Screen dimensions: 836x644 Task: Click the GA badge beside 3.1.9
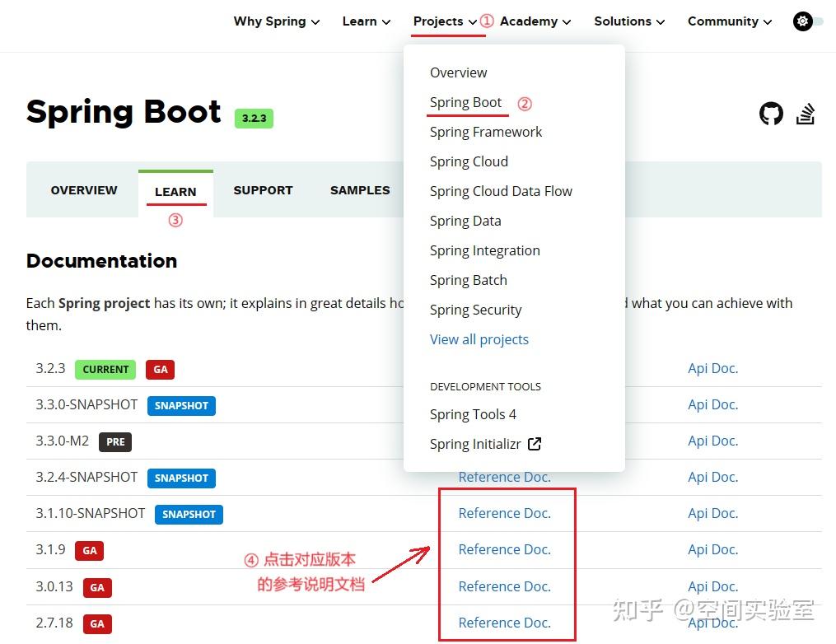(90, 550)
